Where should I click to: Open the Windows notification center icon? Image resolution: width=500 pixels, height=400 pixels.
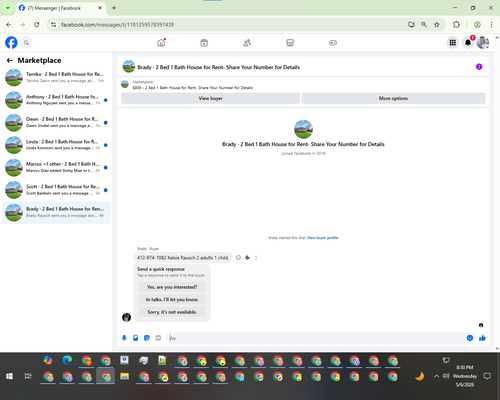tap(487, 376)
